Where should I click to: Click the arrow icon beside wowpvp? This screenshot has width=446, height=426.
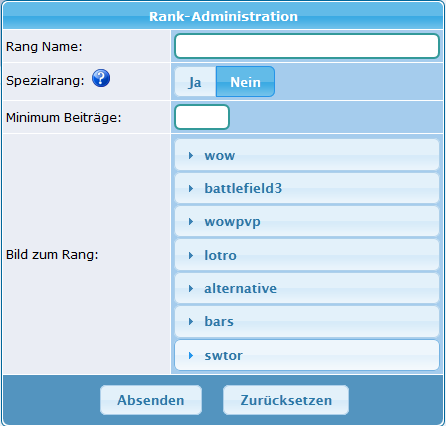(191, 222)
